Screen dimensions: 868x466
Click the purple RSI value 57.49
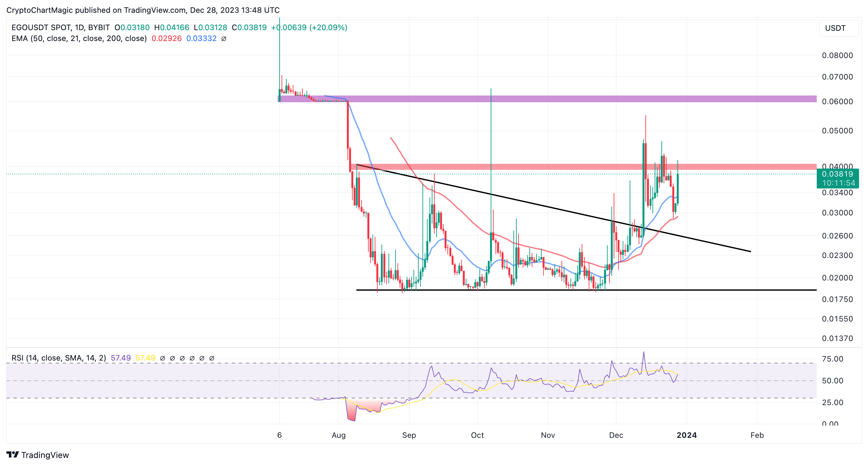coord(121,358)
